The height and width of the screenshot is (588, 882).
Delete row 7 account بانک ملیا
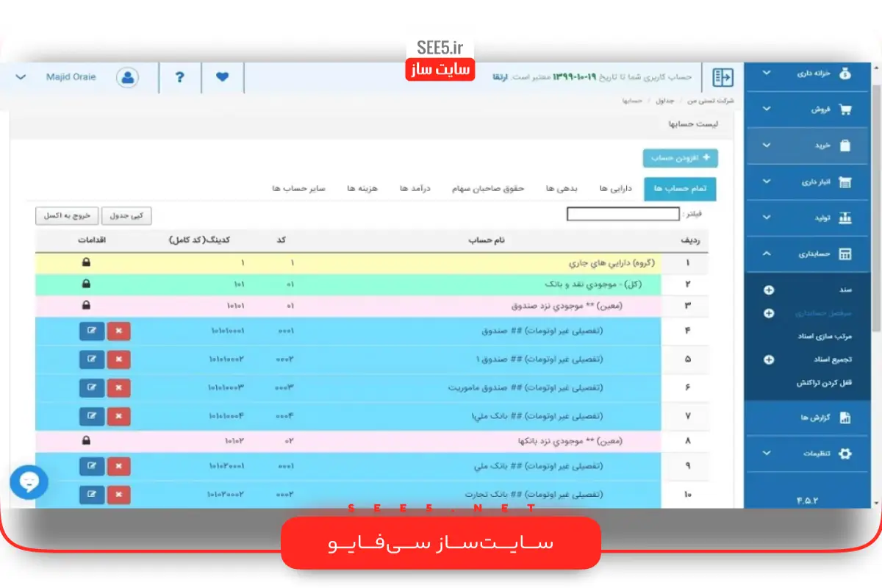point(118,416)
